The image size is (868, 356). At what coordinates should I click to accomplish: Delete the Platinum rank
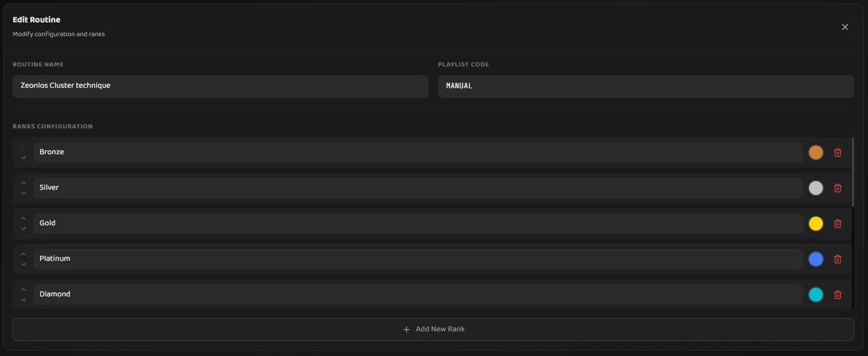[x=837, y=259]
